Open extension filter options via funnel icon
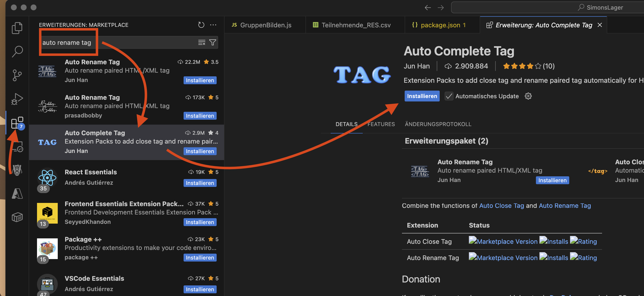Viewport: 644px width, 296px height. 212,42
